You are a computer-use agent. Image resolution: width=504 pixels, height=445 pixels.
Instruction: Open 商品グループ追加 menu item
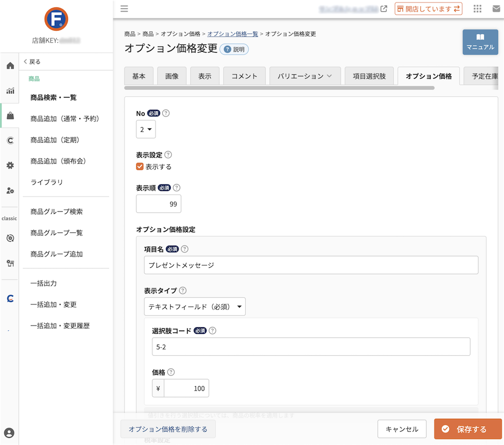57,254
